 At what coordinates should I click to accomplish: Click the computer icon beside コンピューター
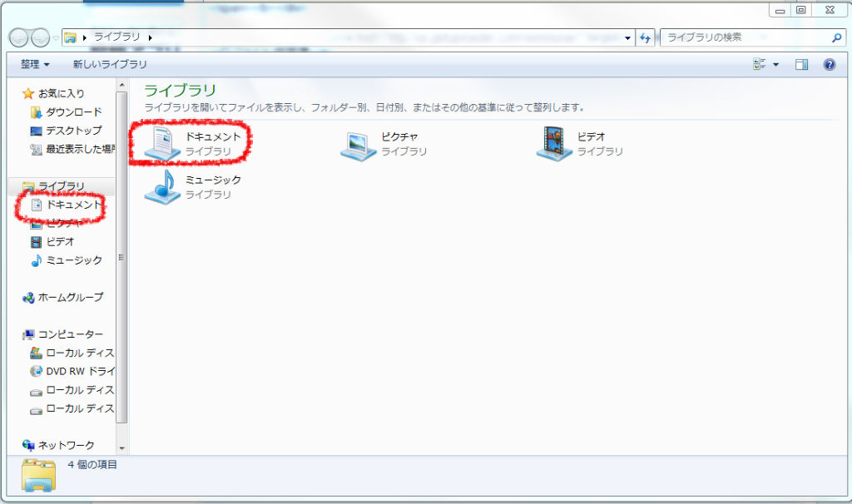tap(28, 334)
